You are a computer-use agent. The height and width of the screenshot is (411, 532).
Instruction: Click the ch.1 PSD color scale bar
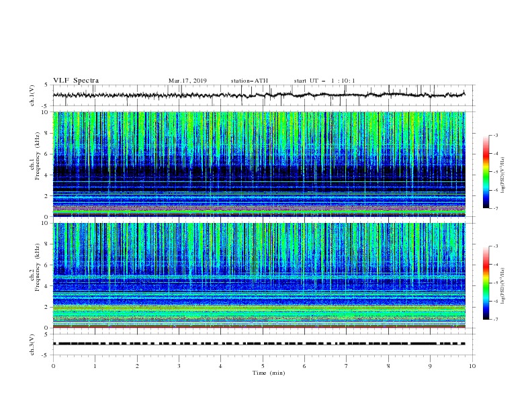pyautogui.click(x=486, y=172)
